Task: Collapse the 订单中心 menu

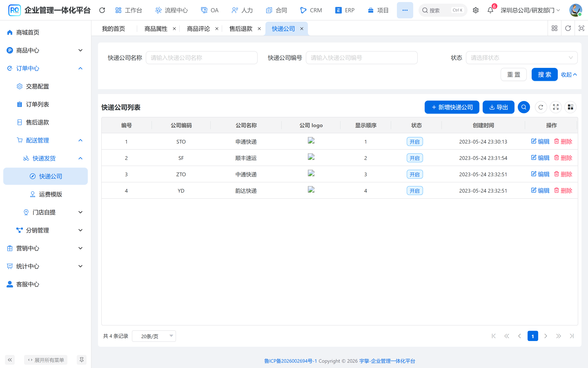Action: [x=46, y=68]
